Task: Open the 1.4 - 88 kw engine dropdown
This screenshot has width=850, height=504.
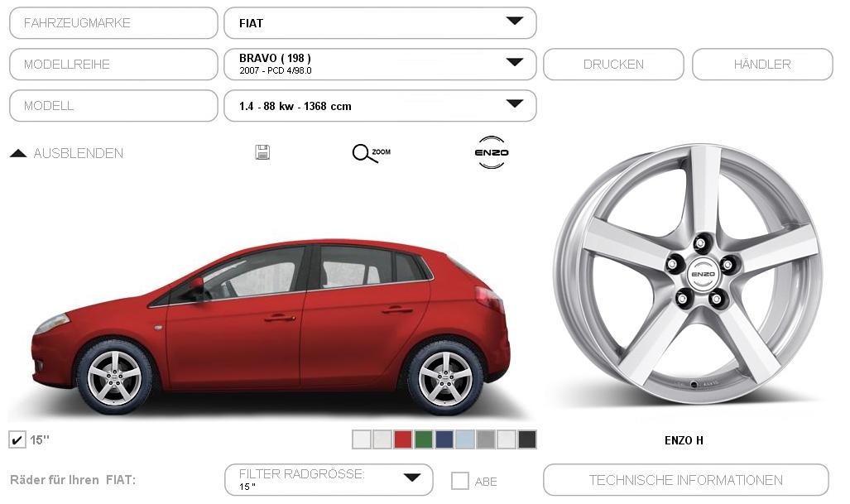Action: click(x=380, y=106)
